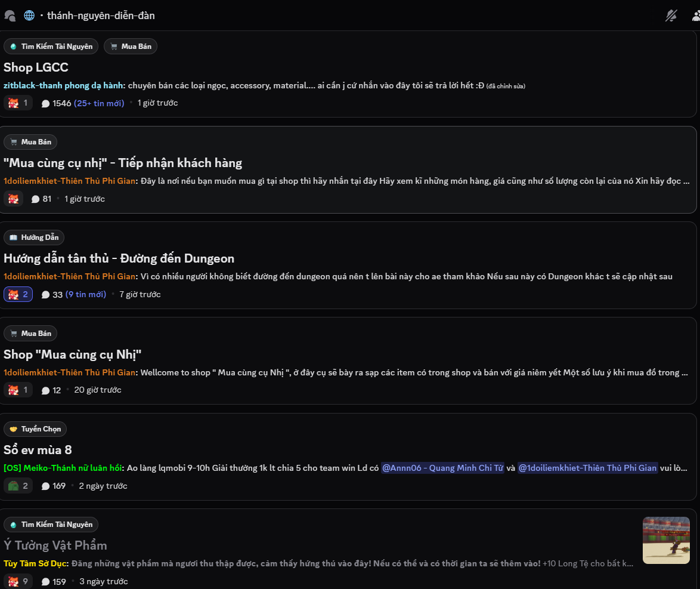Click the forum channel icon beside the channel name
Image resolution: width=700 pixels, height=589 pixels.
click(10, 16)
